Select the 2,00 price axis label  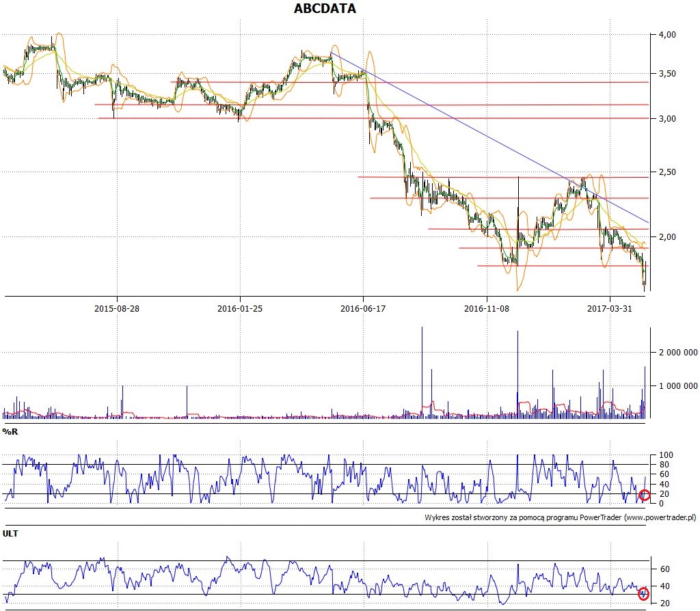click(667, 237)
